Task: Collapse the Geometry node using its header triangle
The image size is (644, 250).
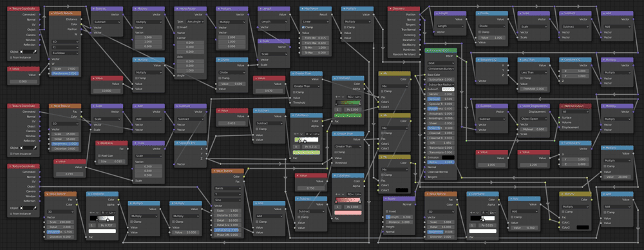Action: click(x=390, y=8)
